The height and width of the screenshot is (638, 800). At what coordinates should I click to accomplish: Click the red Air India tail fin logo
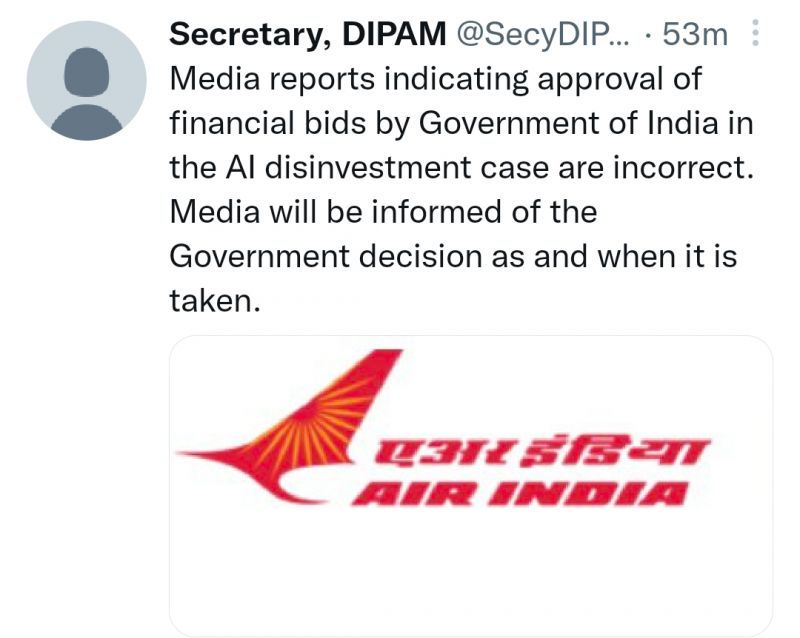pos(291,426)
